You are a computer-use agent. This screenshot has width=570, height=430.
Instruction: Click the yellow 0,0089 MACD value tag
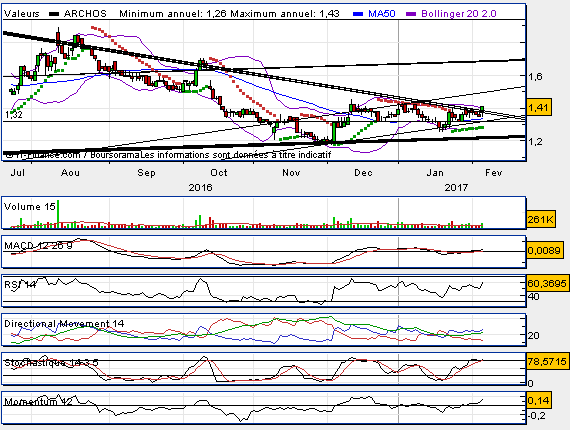click(545, 250)
